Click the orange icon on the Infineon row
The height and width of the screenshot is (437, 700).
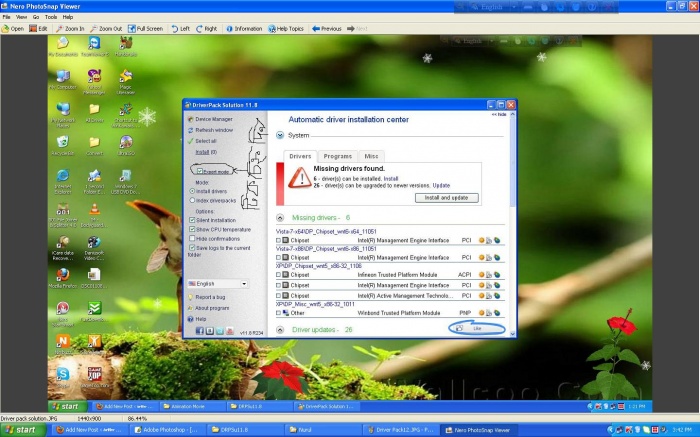pyautogui.click(x=481, y=275)
